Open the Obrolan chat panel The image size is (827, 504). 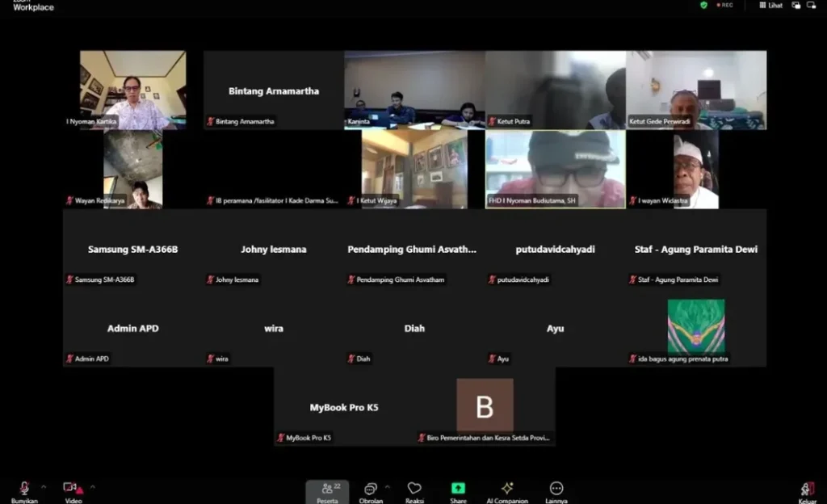[x=370, y=491]
